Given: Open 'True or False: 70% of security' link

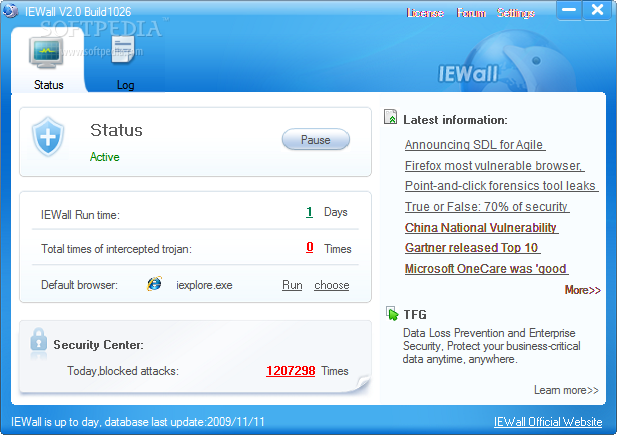Looking at the screenshot, I should (x=487, y=206).
